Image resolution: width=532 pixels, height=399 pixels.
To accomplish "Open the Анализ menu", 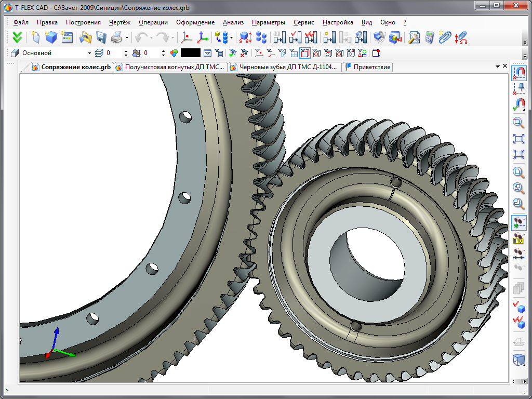I will (x=233, y=22).
